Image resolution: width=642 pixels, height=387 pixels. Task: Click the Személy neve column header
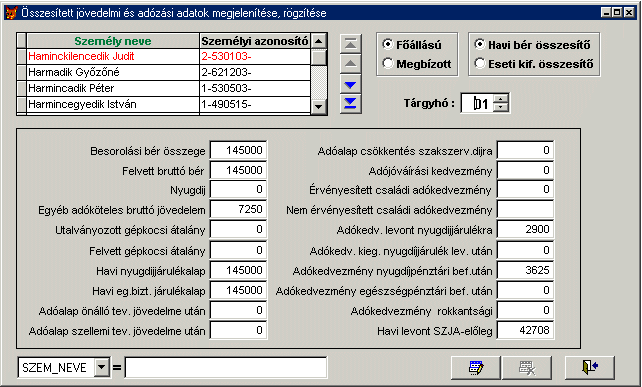113,41
